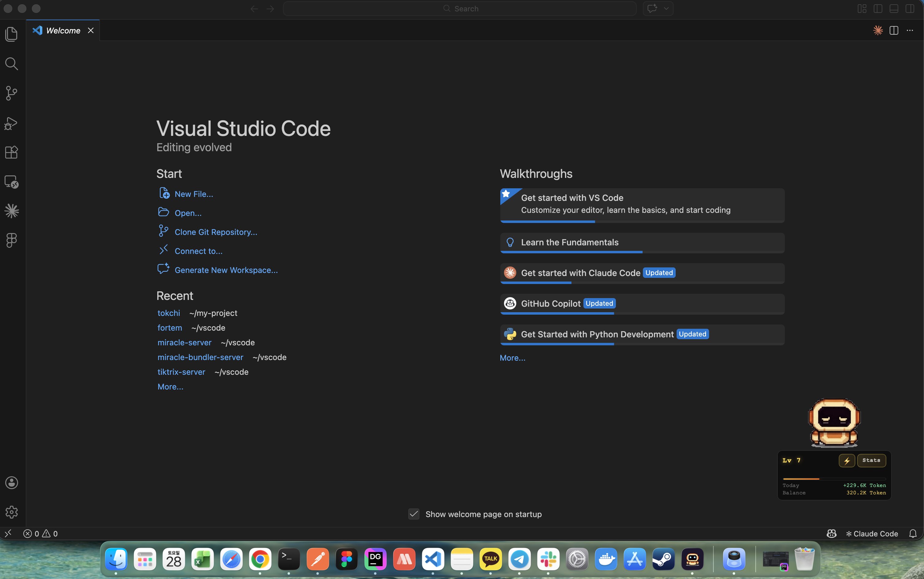Open the Search view in activity bar
This screenshot has height=579, width=924.
tap(11, 64)
